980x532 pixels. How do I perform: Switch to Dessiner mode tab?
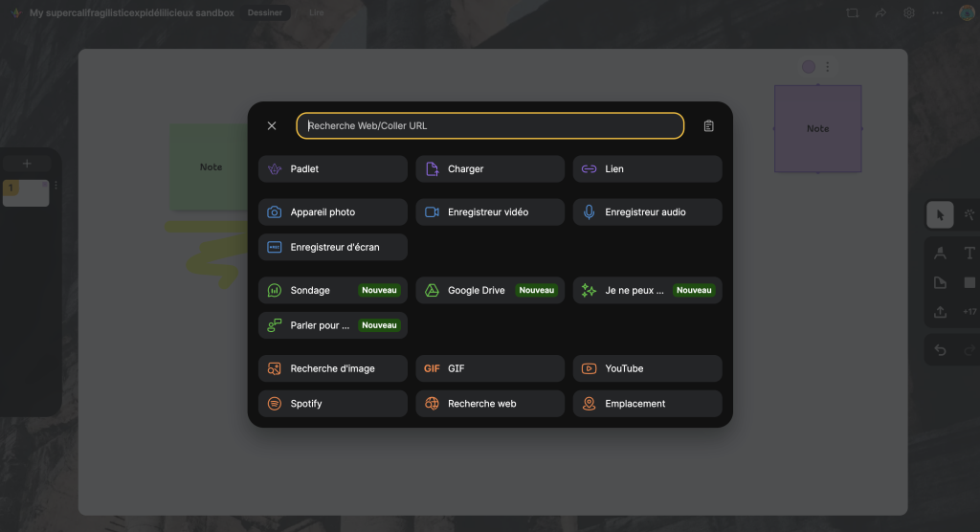(265, 12)
